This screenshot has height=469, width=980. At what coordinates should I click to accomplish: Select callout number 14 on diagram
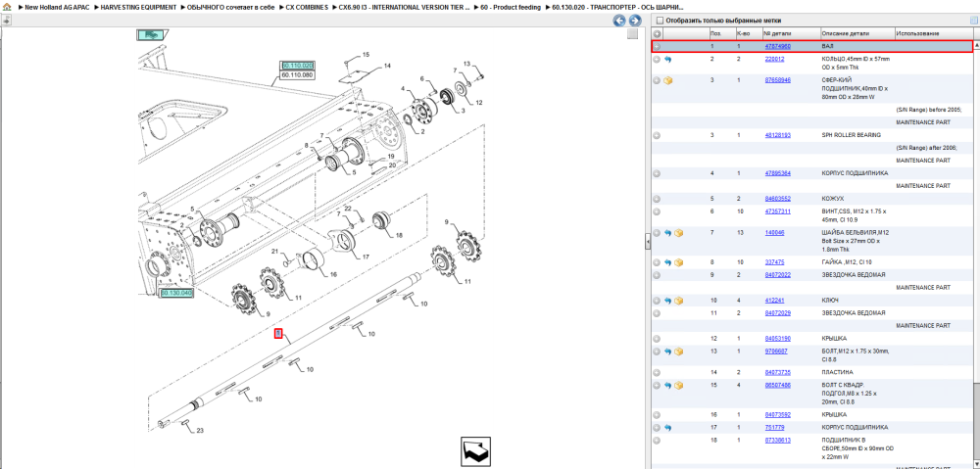pos(387,66)
